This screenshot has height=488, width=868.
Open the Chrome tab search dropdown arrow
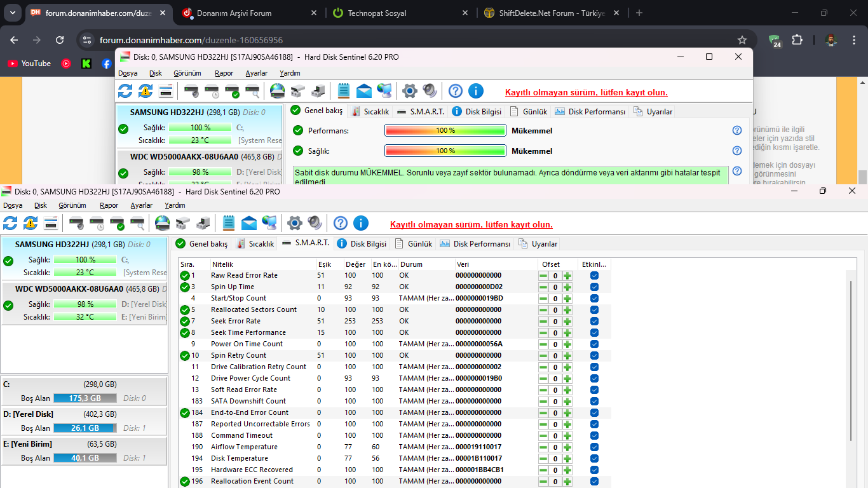tap(13, 13)
